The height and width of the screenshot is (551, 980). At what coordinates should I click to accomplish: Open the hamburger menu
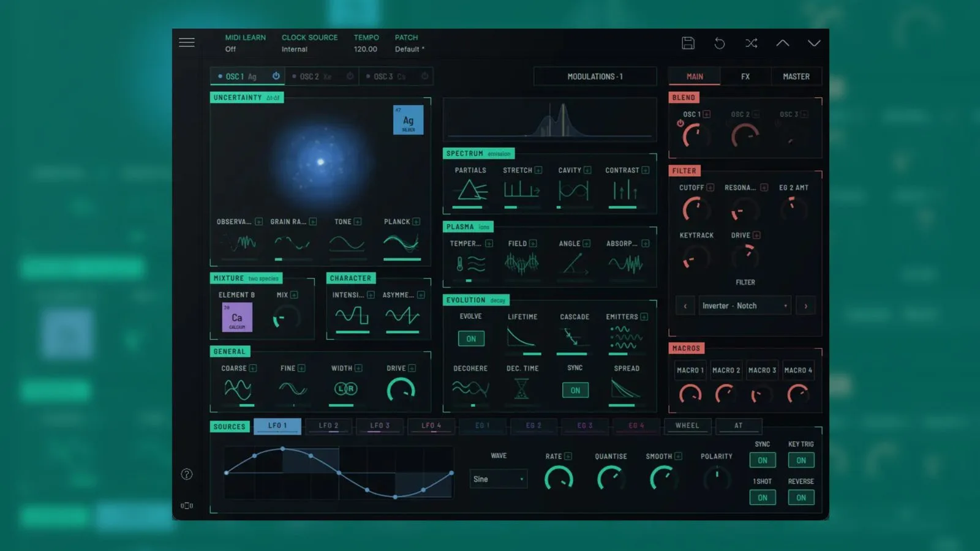(x=187, y=42)
